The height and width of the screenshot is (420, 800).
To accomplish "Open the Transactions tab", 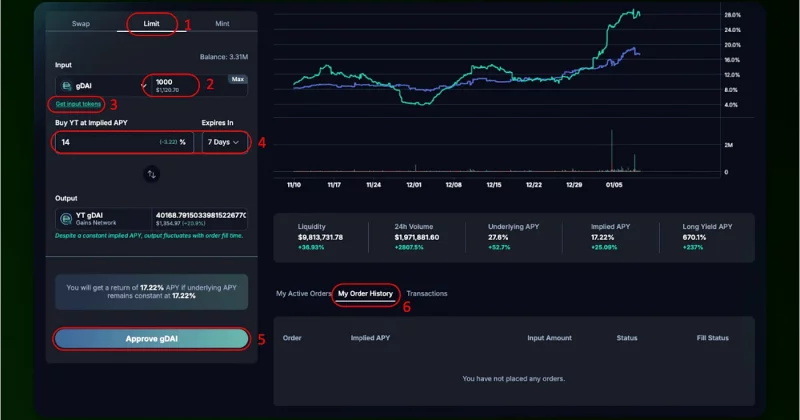I will [x=427, y=293].
